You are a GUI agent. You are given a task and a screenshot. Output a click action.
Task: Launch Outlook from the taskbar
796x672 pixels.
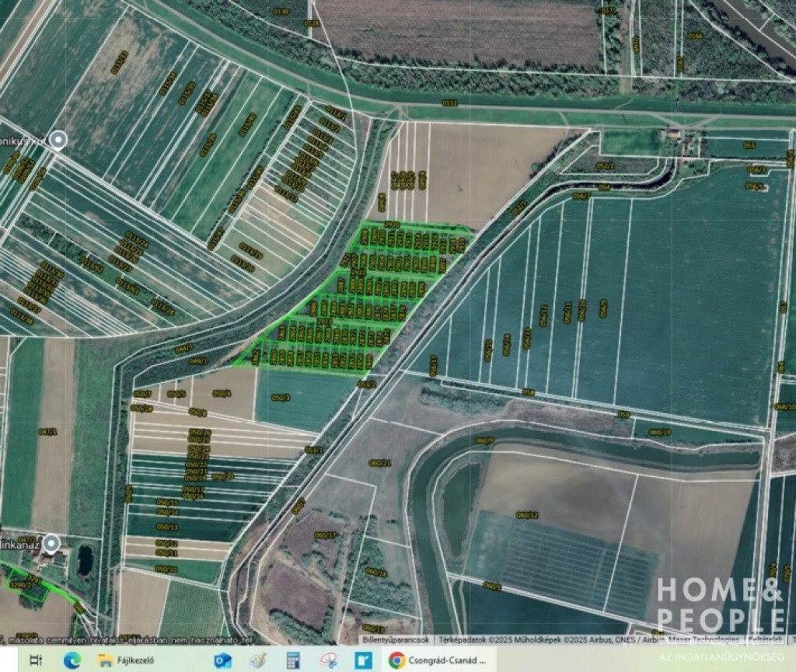click(223, 660)
